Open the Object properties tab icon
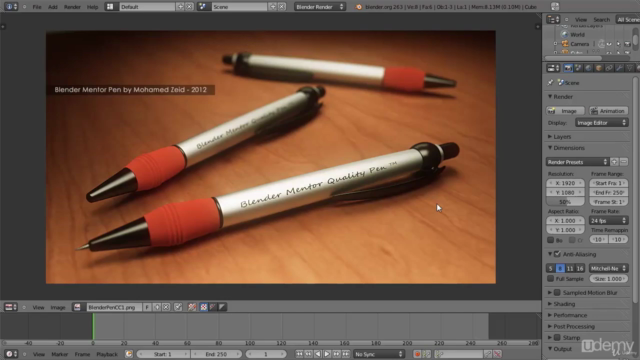This screenshot has height=360, width=640. tap(599, 68)
